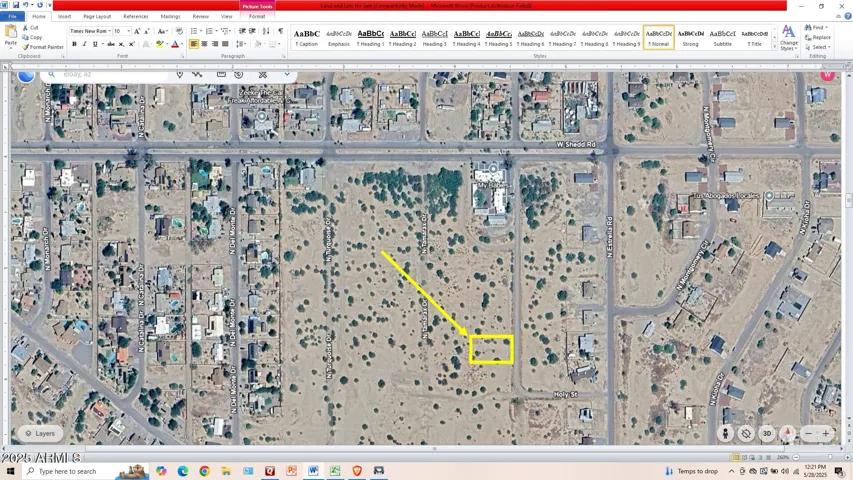853x480 pixels.
Task: Switch to the Page Layout tab
Action: pyautogui.click(x=97, y=16)
